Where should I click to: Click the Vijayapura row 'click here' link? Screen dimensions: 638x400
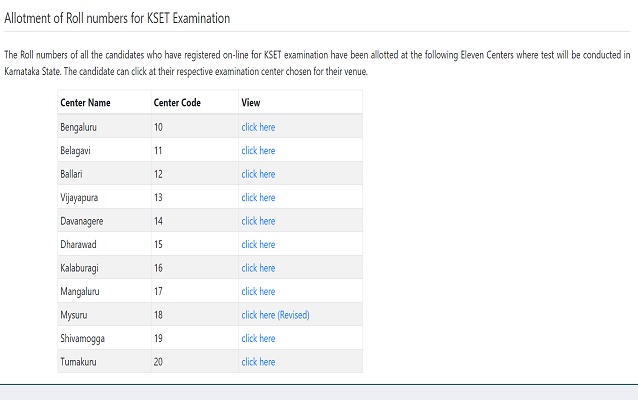tap(258, 198)
